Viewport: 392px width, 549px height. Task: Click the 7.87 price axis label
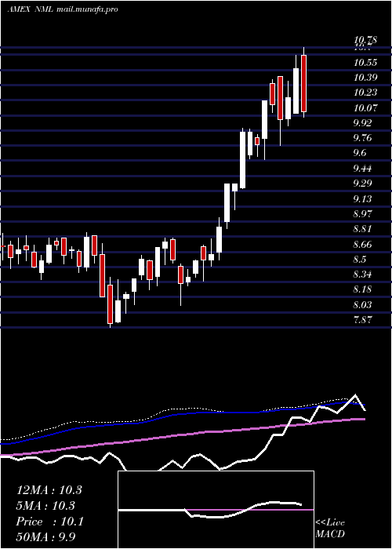[x=363, y=320]
